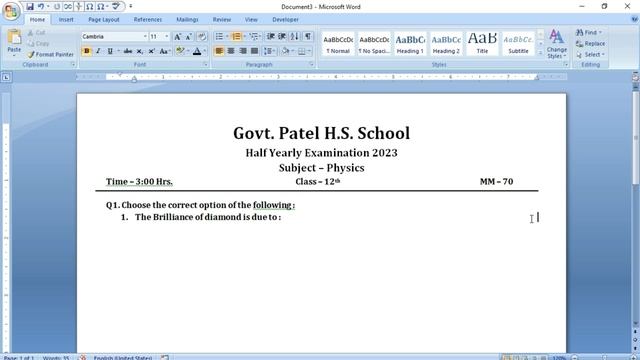Open Change Case dropdown
This screenshot has width=640, height=360.
tap(165, 51)
